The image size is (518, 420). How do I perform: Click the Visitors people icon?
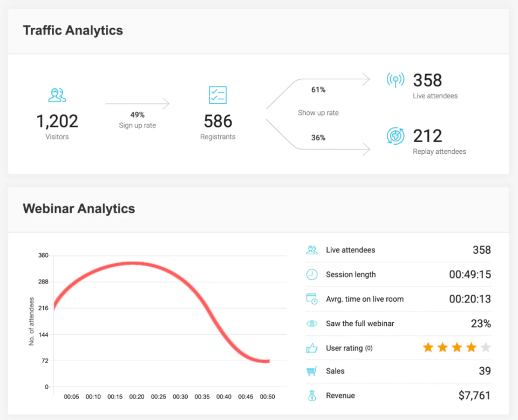pyautogui.click(x=57, y=95)
